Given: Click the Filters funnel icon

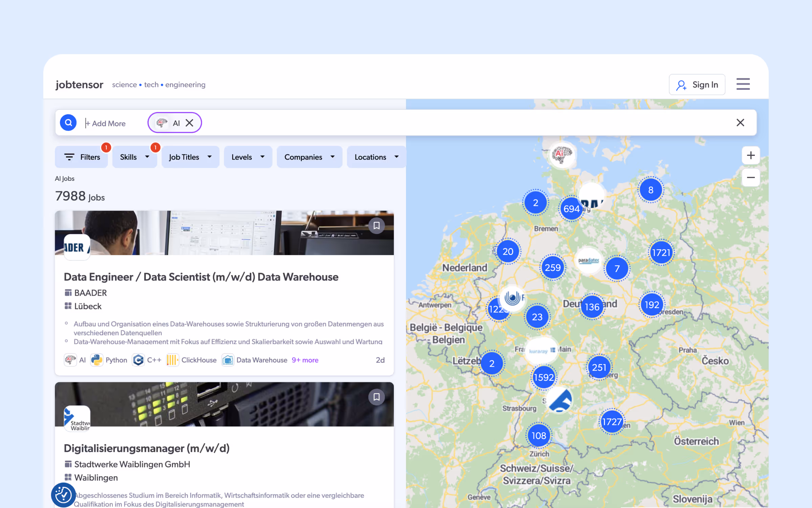Looking at the screenshot, I should 69,157.
